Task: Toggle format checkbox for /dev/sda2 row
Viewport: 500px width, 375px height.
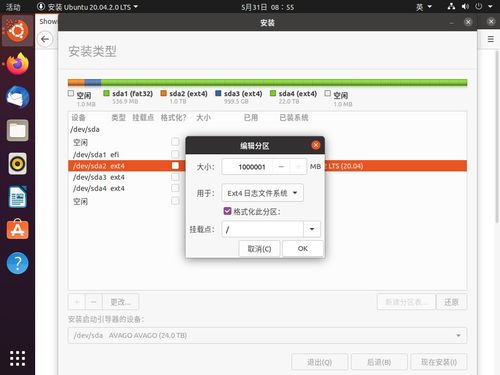Action: [175, 165]
